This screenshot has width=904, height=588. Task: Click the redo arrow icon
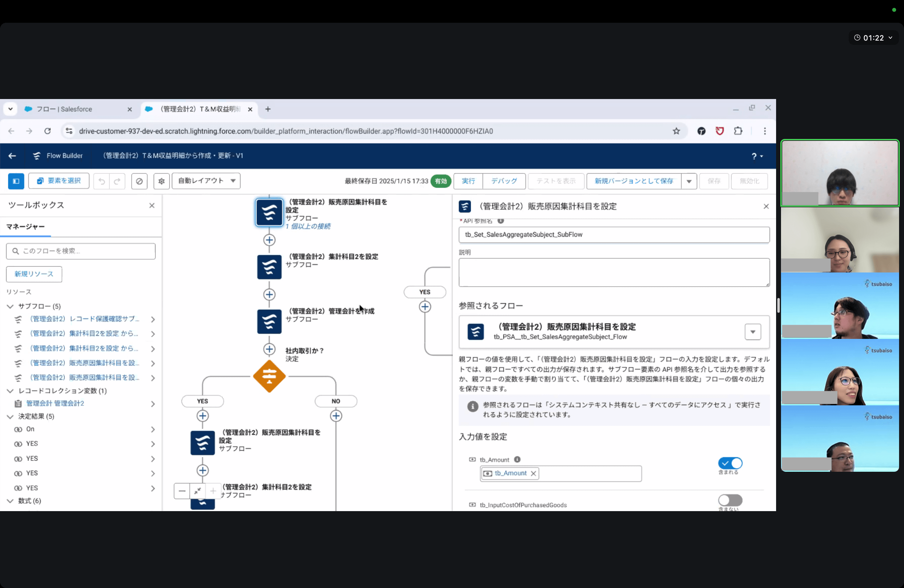coord(117,181)
